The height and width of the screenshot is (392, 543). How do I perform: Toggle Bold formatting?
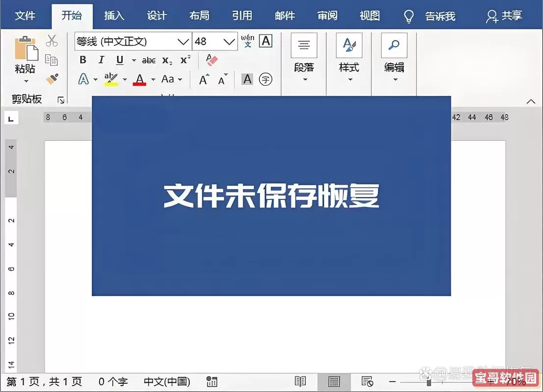[83, 60]
